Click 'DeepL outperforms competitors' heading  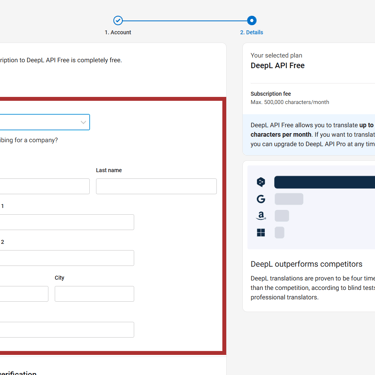[x=306, y=264]
